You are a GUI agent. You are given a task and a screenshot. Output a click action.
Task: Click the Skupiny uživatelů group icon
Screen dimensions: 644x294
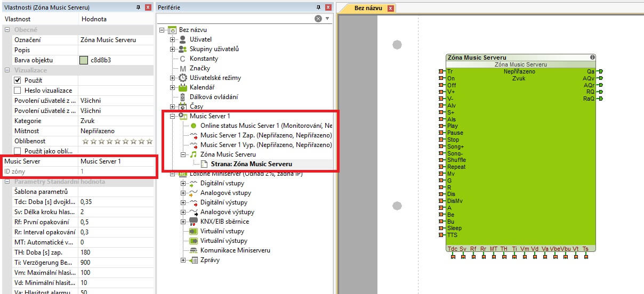click(183, 49)
